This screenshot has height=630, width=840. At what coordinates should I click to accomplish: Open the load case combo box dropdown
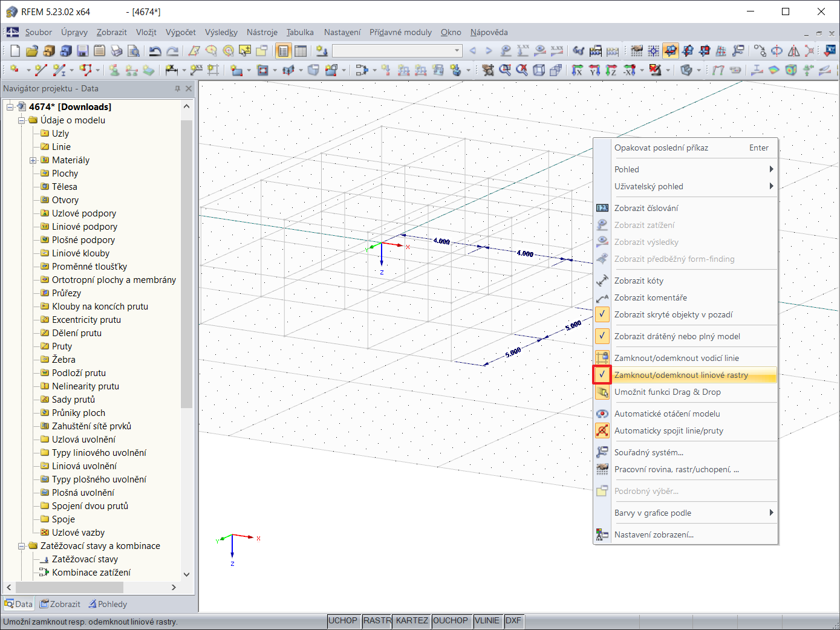pyautogui.click(x=457, y=51)
